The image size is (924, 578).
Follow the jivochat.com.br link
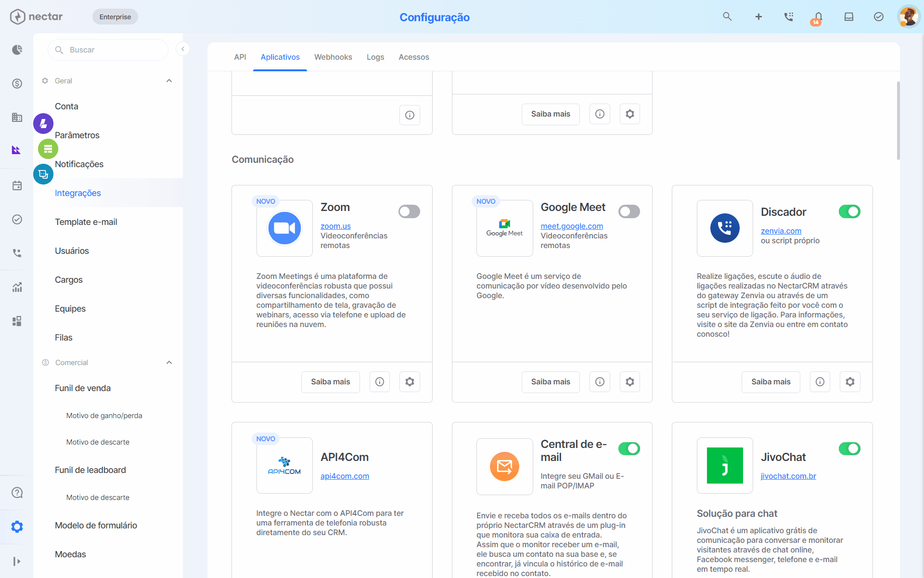tap(788, 476)
